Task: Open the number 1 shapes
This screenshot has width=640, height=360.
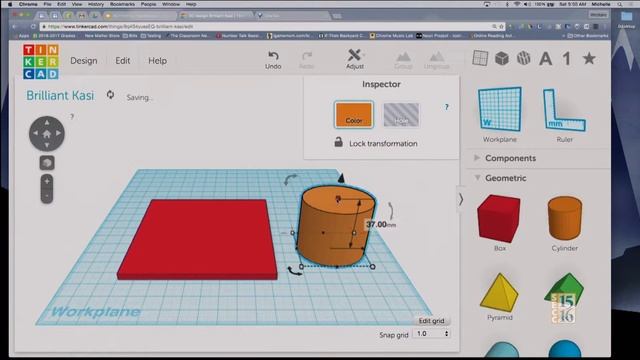Action: (x=567, y=59)
